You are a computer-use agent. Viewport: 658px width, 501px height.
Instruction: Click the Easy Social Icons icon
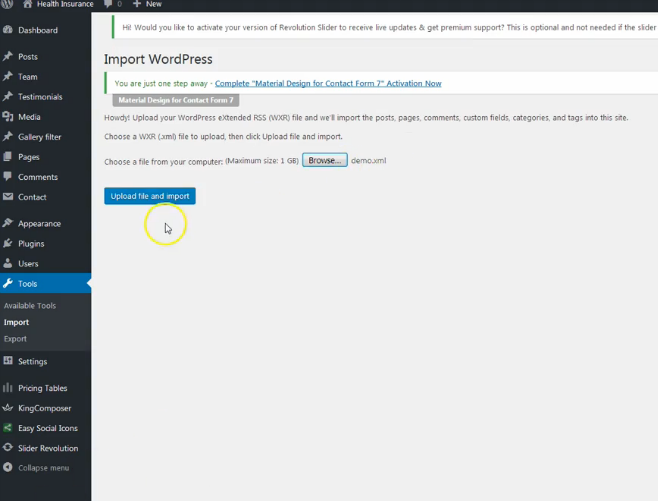click(8, 428)
